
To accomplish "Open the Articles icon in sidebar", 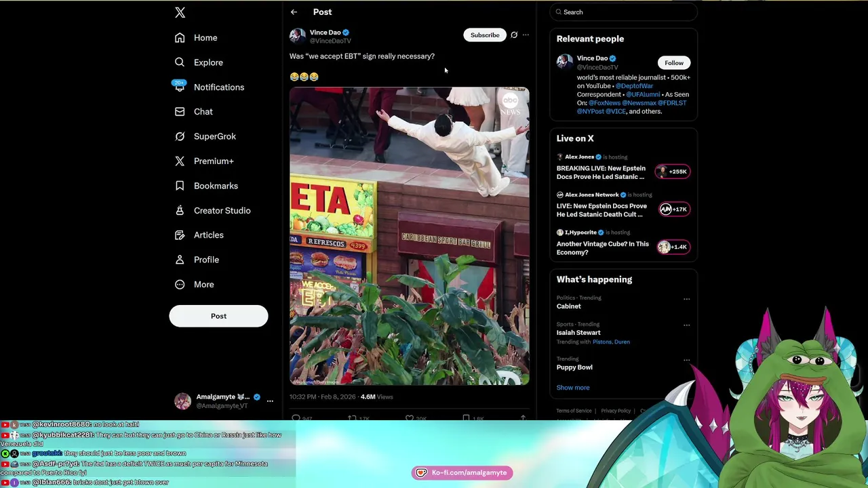I will [x=180, y=235].
